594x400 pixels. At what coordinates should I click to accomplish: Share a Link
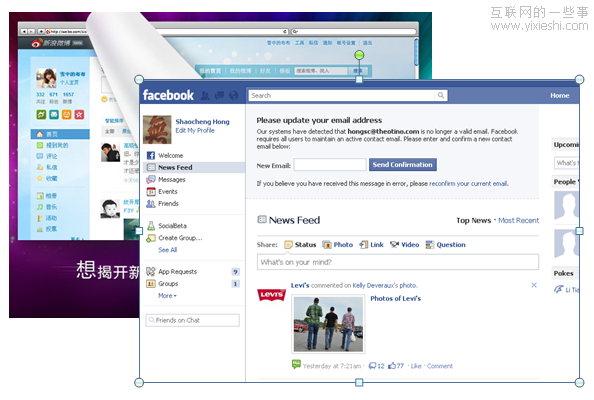point(372,245)
